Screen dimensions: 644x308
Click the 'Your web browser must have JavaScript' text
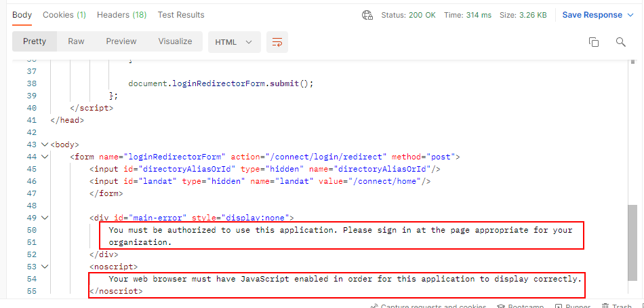click(346, 279)
